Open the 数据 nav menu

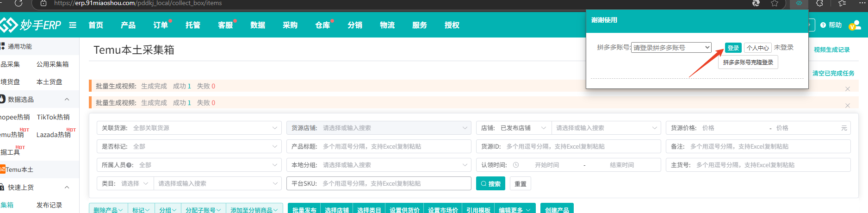(x=258, y=25)
